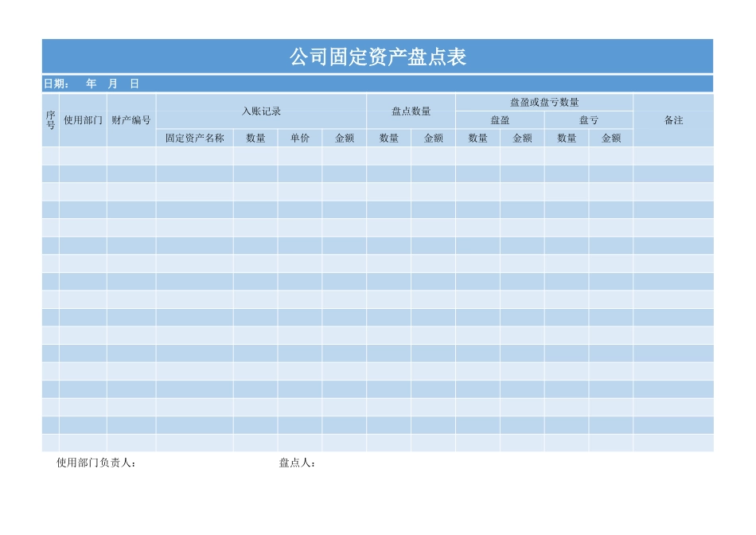Click 金额 under 盘盈
This screenshot has width=756, height=535.
pyautogui.click(x=522, y=138)
